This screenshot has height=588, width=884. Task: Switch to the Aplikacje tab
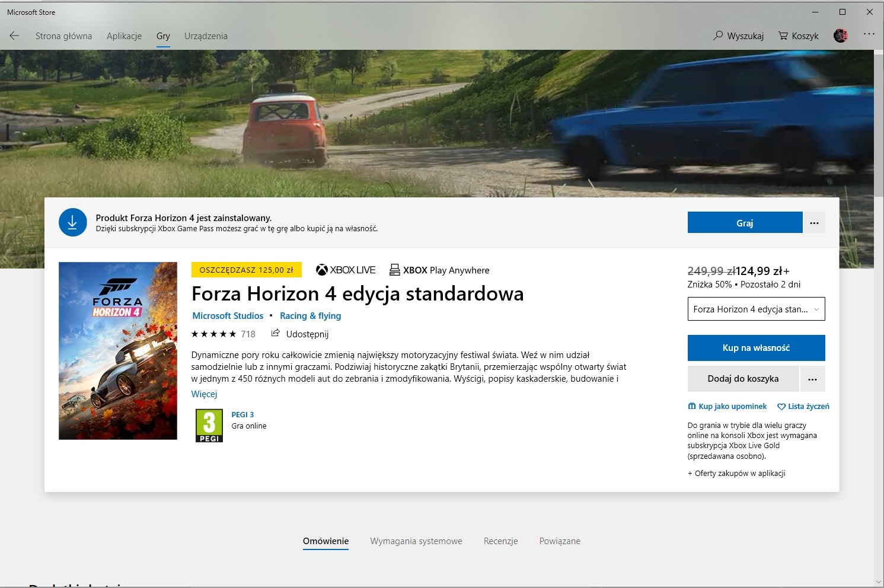coord(124,36)
